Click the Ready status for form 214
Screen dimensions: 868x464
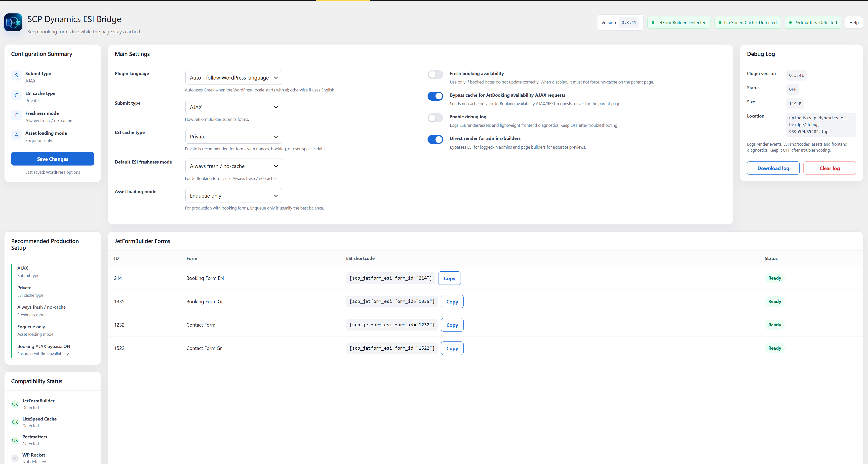[x=774, y=278]
